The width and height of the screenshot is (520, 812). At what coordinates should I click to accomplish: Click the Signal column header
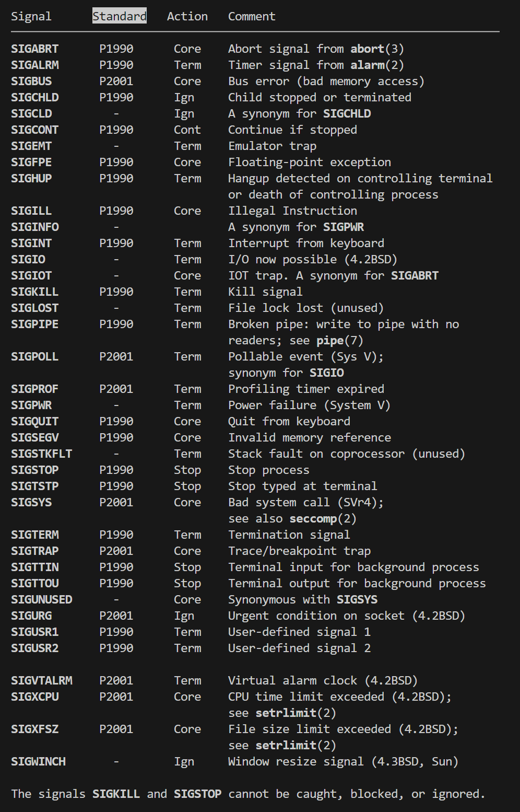click(x=31, y=16)
